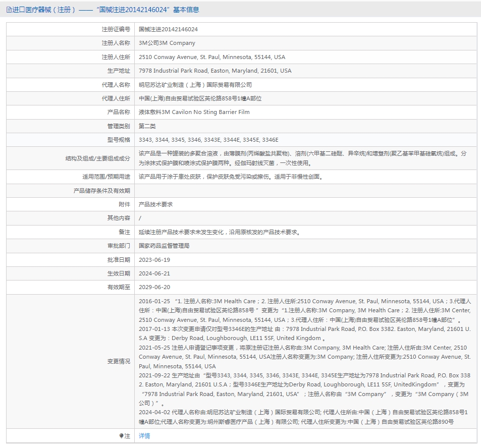Screen dimensions: 481x448
Task: Click the 2024-04-02 change record entry
Action: pos(303,417)
